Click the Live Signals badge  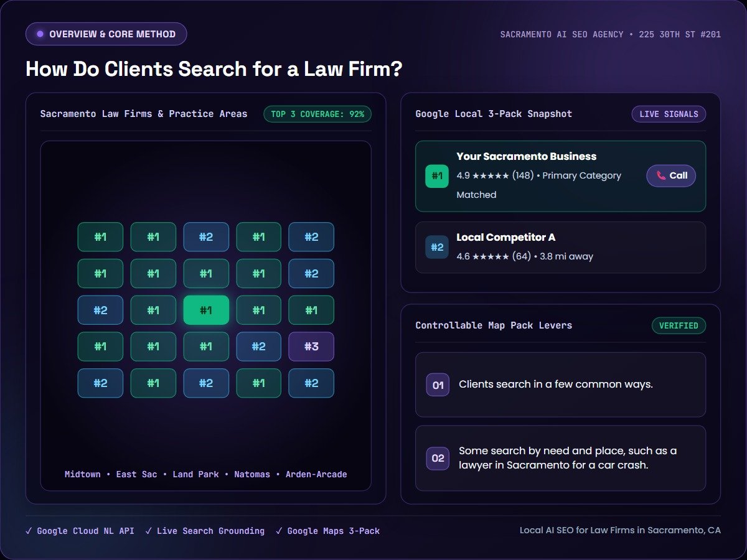(x=669, y=114)
